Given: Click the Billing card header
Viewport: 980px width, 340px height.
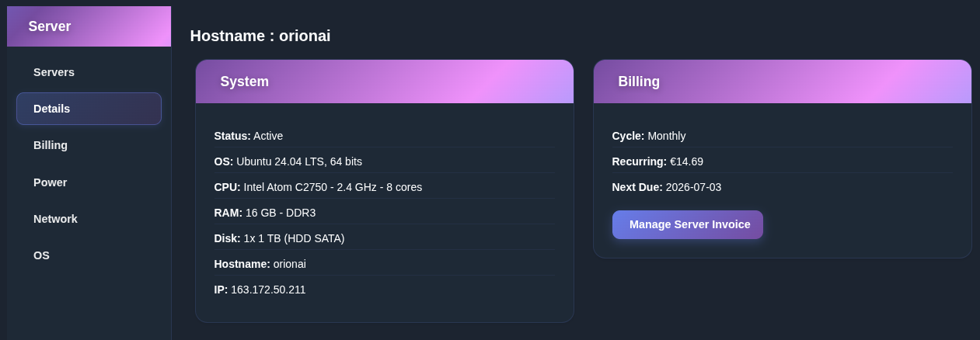Looking at the screenshot, I should (783, 82).
